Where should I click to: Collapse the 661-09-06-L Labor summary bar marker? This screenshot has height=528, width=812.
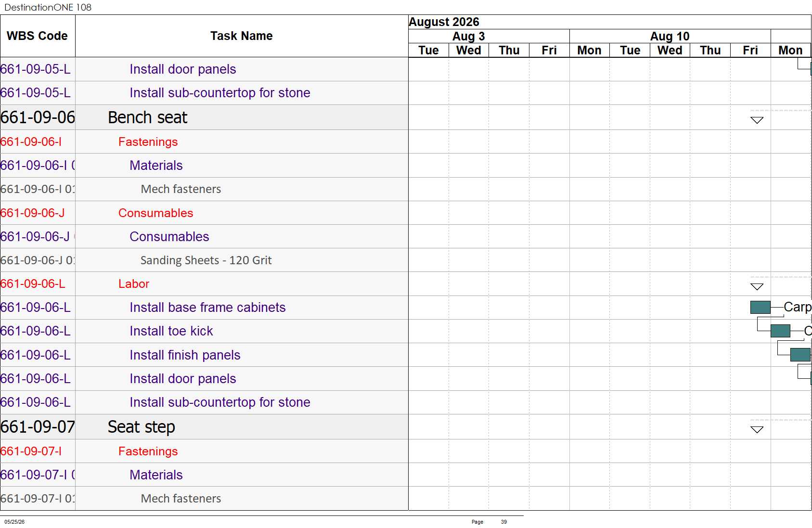point(757,286)
